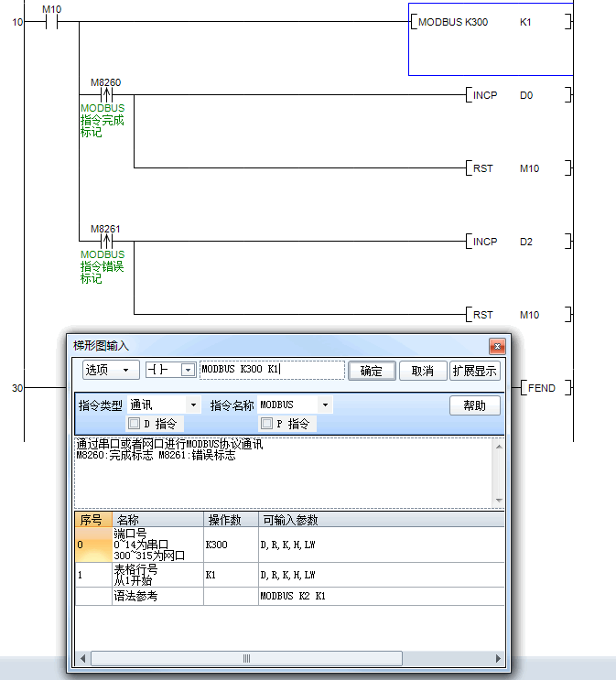Screen dimensions: 616x680
Task: Click description scroll-down arrow
Action: tap(499, 501)
